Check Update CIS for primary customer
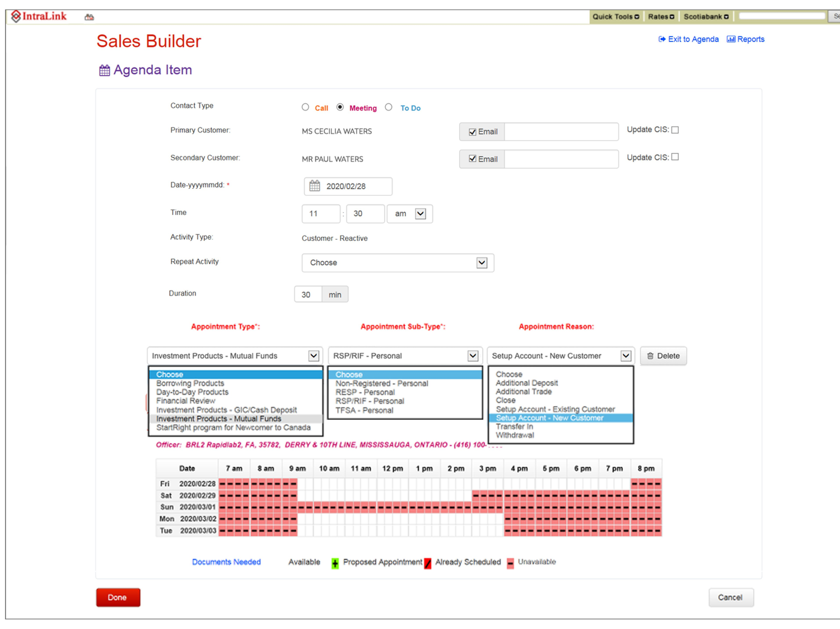Viewport: 840px width, 629px height. pyautogui.click(x=675, y=130)
